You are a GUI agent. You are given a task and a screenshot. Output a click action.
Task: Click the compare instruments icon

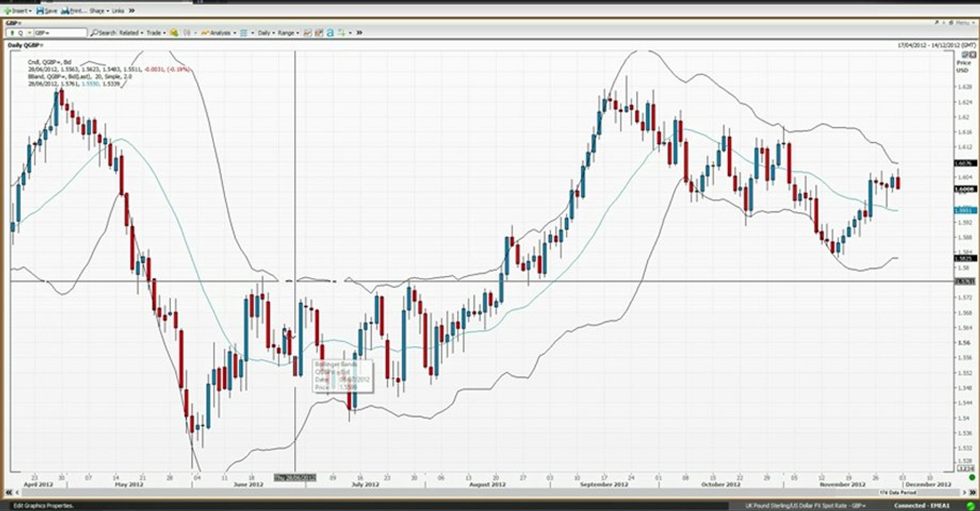coord(187,33)
